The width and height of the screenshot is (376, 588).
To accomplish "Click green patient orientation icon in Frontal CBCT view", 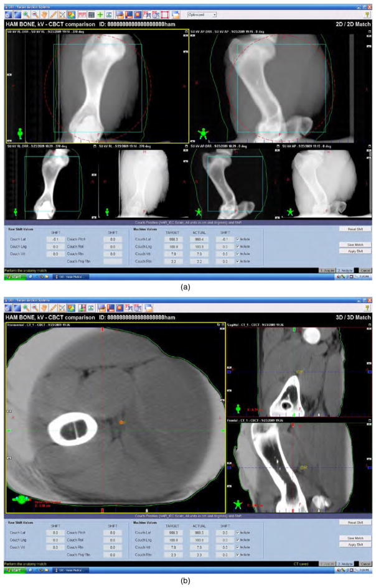I will tap(237, 503).
